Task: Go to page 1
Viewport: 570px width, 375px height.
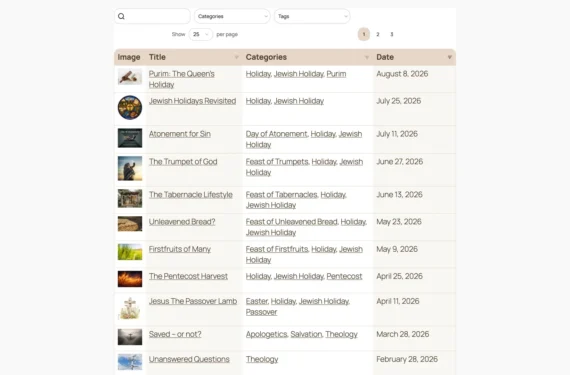Action: pyautogui.click(x=364, y=35)
